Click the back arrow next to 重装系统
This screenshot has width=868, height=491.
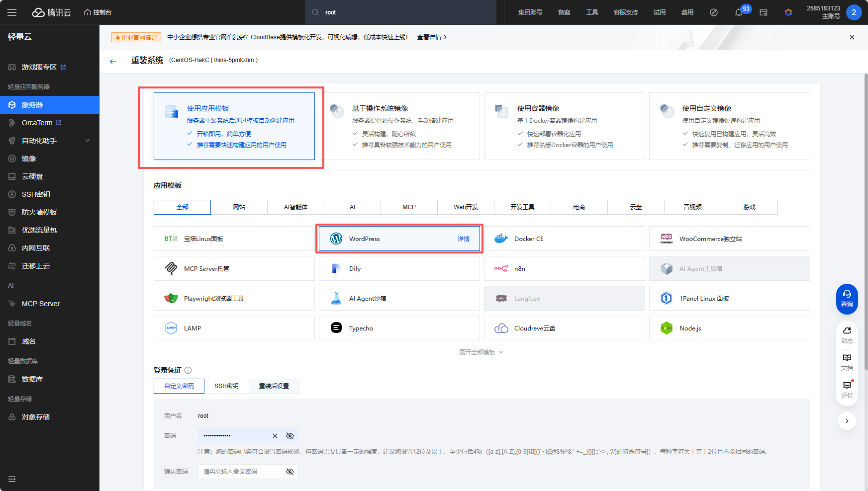tap(113, 61)
